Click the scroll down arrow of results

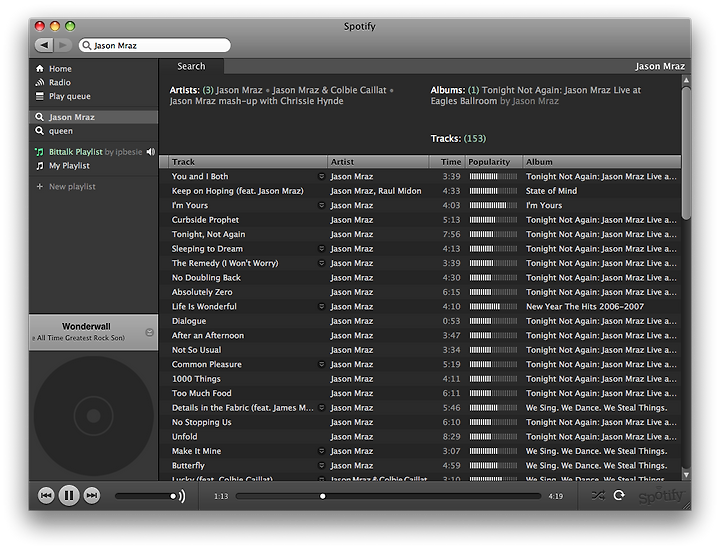[686, 475]
